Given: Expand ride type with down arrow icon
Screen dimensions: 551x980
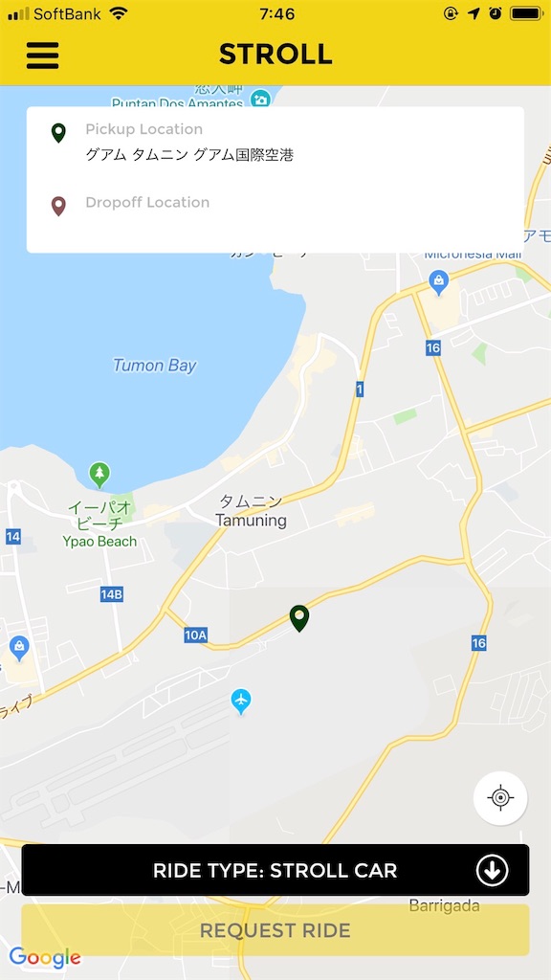Looking at the screenshot, I should (x=493, y=870).
